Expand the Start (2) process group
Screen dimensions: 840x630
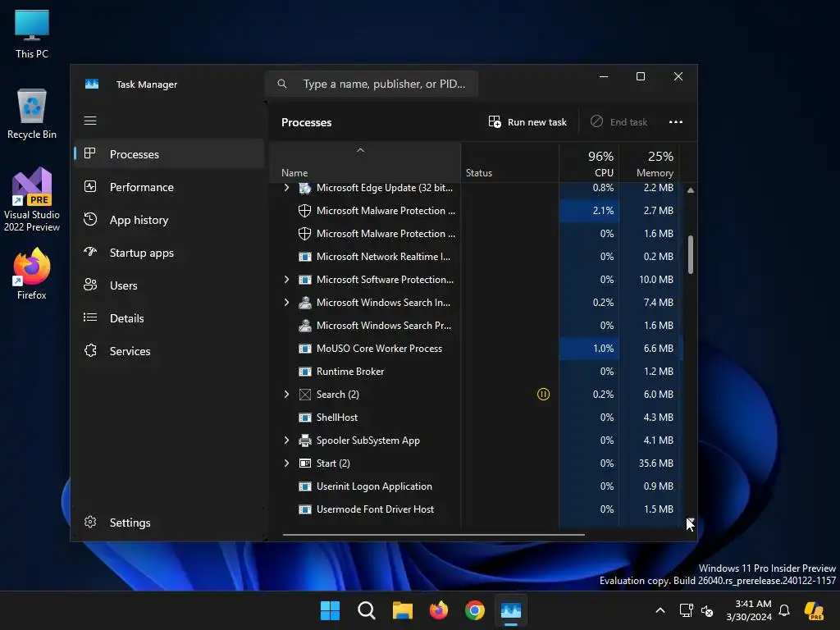[286, 463]
